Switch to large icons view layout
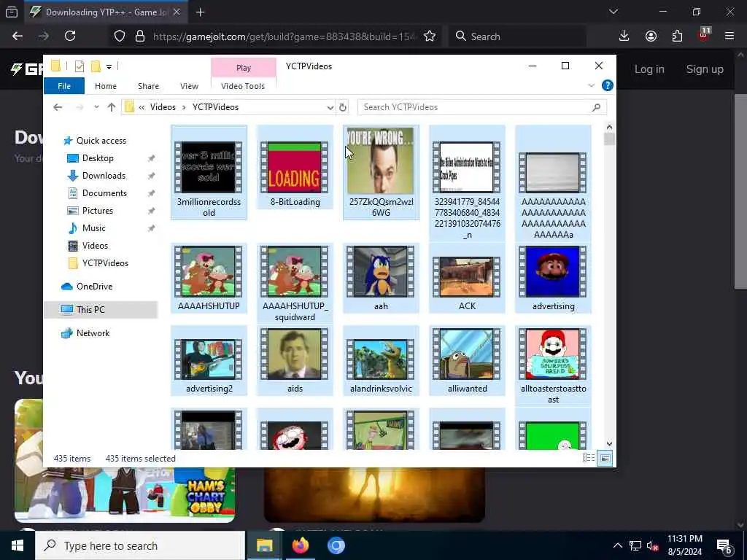 click(605, 458)
